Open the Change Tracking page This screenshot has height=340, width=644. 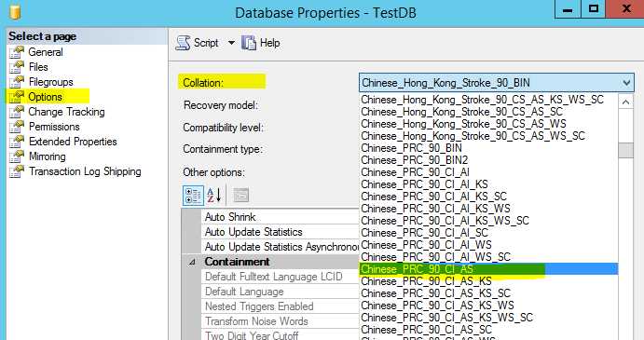66,112
